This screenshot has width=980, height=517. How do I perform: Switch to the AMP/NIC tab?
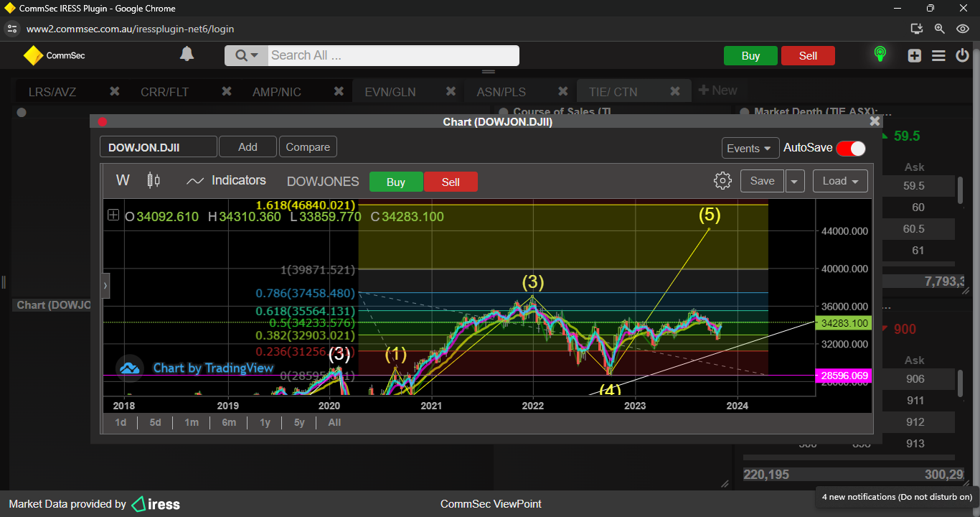277,92
